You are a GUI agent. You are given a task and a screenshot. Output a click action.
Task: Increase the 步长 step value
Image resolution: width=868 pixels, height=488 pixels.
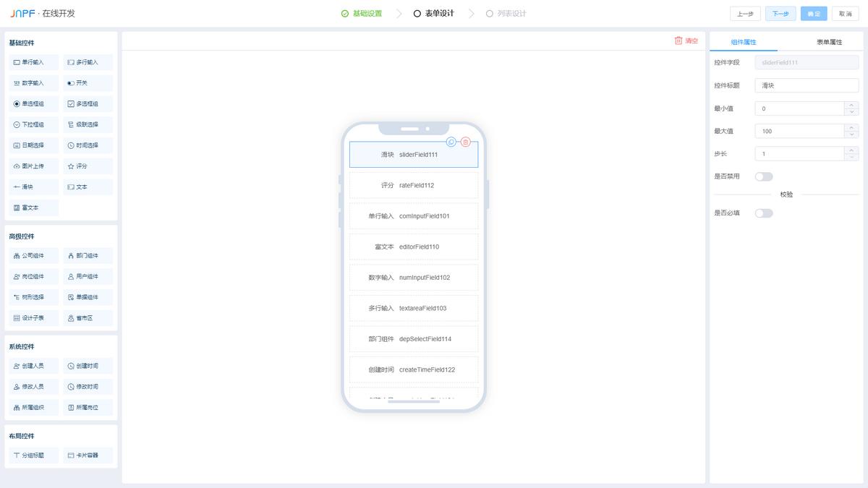[851, 150]
